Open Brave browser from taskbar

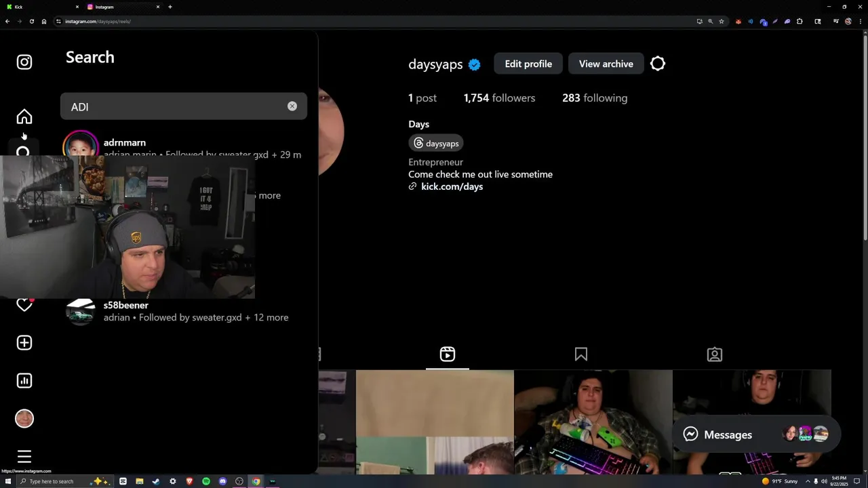189,481
